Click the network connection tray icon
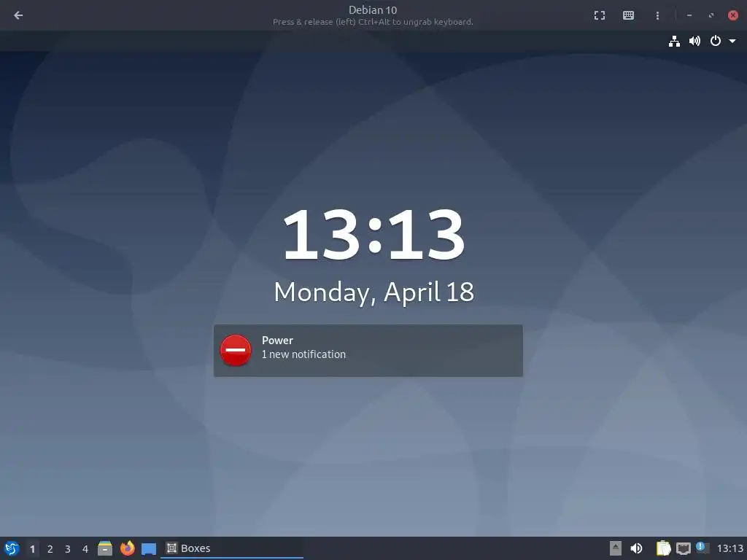This screenshot has height=560, width=747. [683, 548]
